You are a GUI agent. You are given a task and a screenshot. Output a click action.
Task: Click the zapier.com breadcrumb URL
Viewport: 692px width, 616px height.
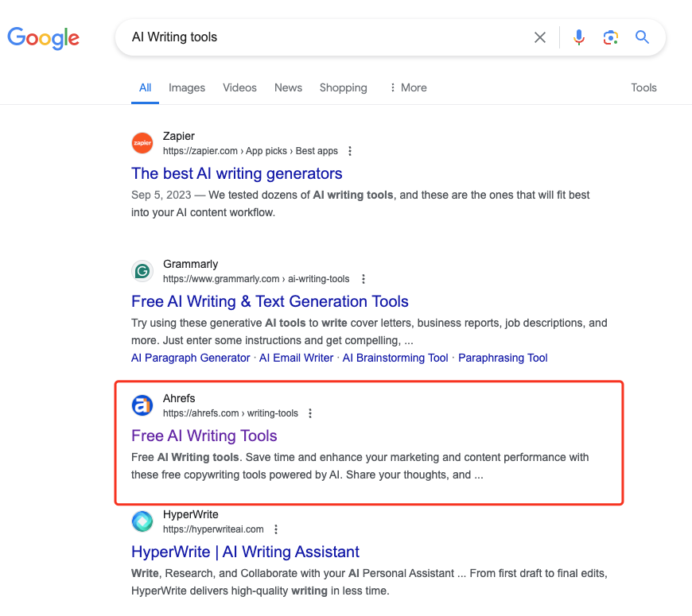tap(251, 151)
